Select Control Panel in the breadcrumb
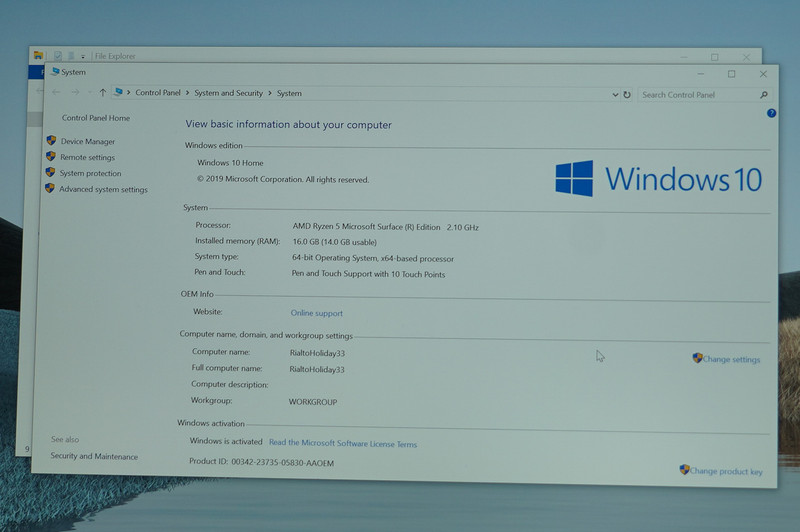The height and width of the screenshot is (532, 800). click(x=158, y=92)
